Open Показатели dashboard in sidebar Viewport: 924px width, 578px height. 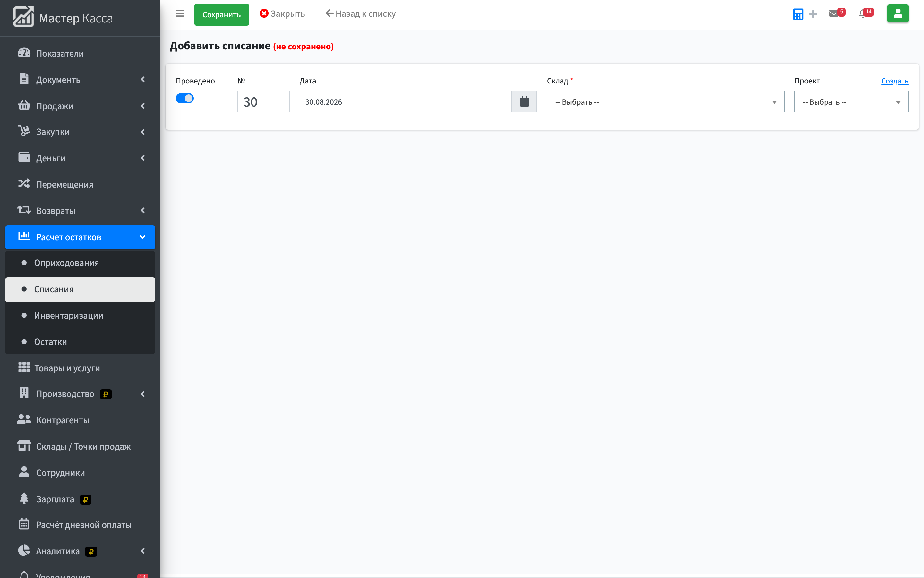pos(80,53)
